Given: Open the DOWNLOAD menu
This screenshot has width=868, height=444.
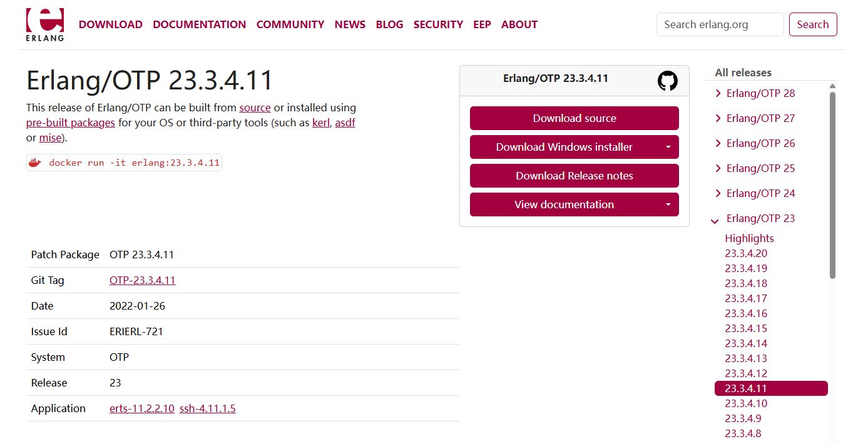Looking at the screenshot, I should tap(111, 24).
